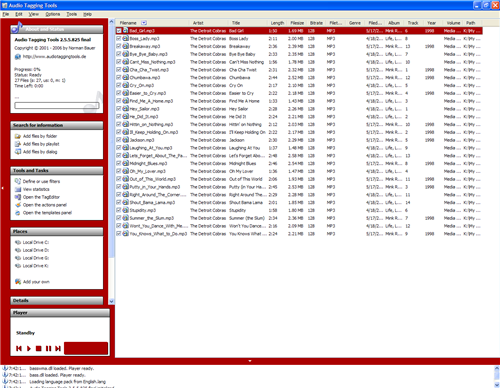Screen dimensions: 500x388
Task: Sort the list by the Bitrate column
Action: click(316, 23)
